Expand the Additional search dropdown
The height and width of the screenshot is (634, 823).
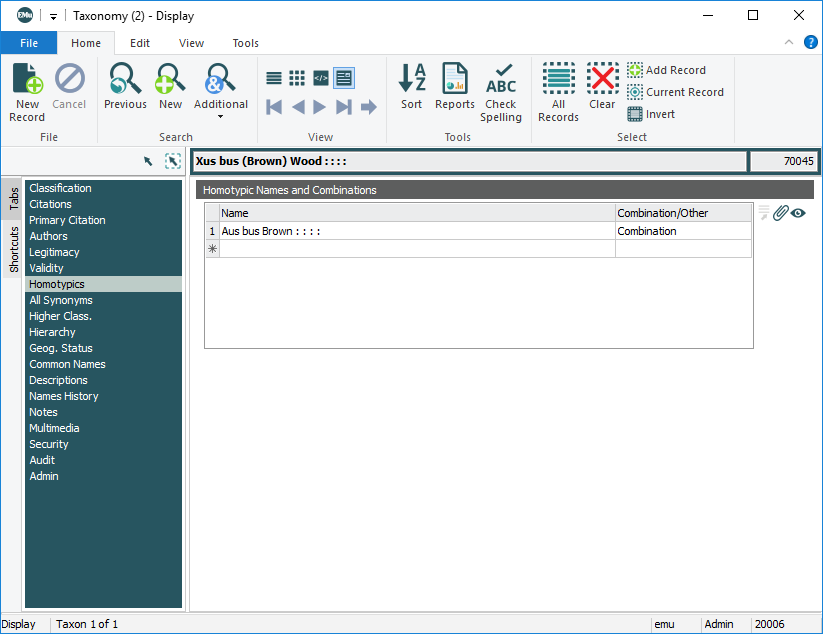(x=220, y=116)
